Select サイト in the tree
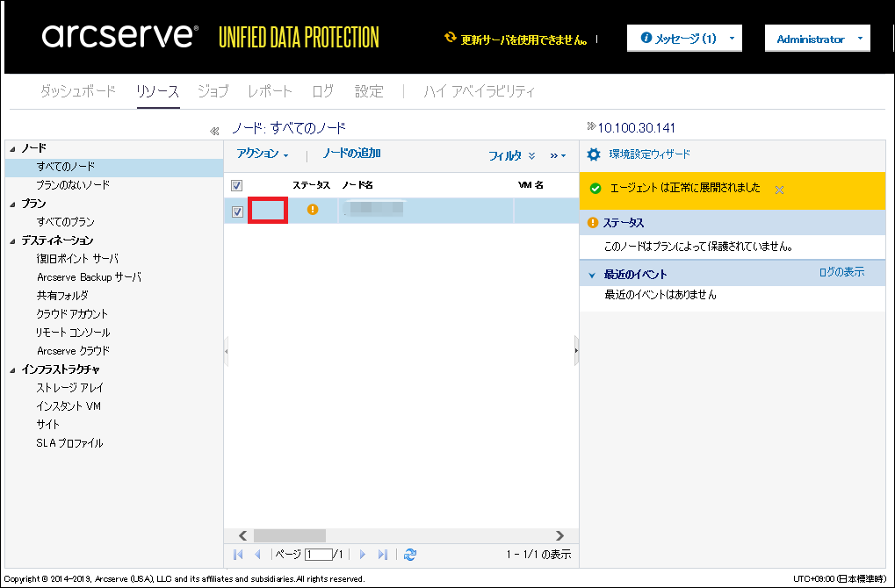 tap(48, 424)
